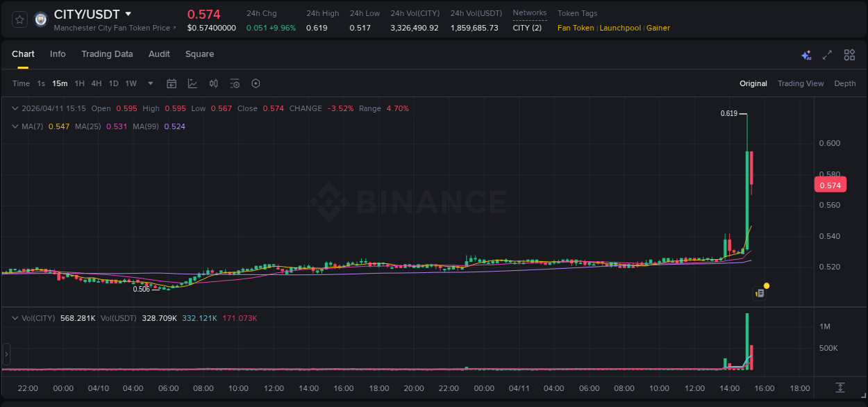Switch to the Info tab
868x407 pixels.
coord(58,54)
